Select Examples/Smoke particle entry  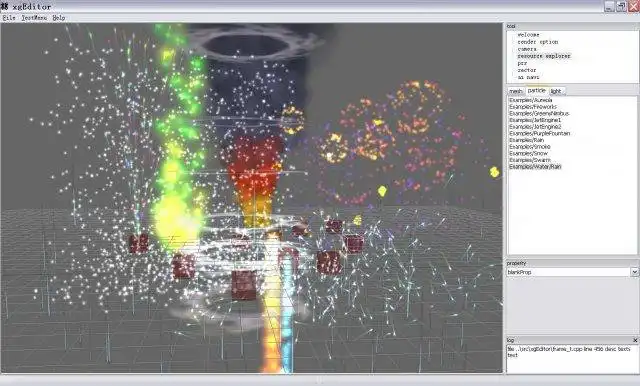pyautogui.click(x=529, y=146)
